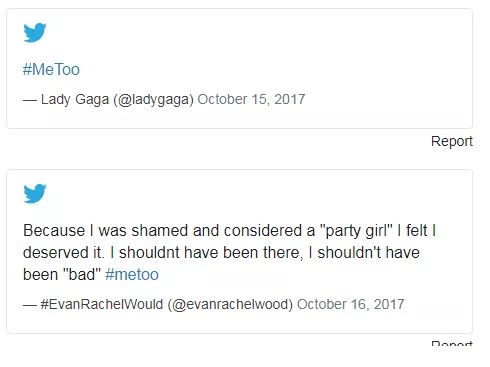The width and height of the screenshot is (490, 367).
Task: Click the quoted word "bad" in the tweet
Action: tap(81, 275)
